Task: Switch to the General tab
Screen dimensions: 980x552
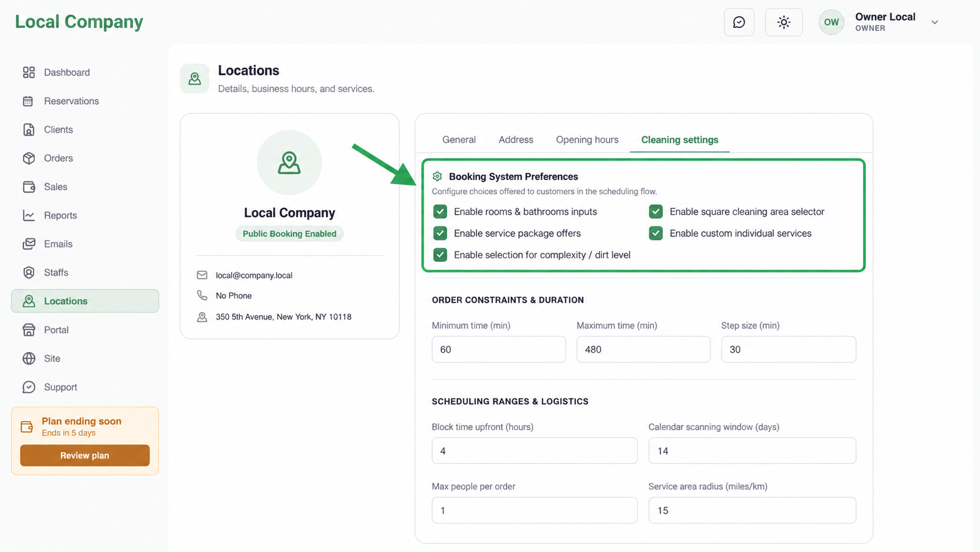Action: [x=459, y=140]
